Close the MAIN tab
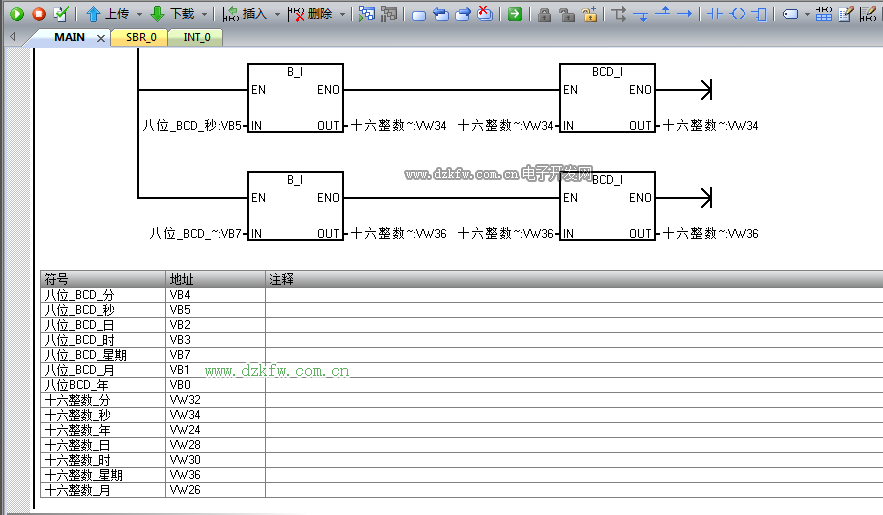Image resolution: width=883 pixels, height=515 pixels. [x=100, y=38]
